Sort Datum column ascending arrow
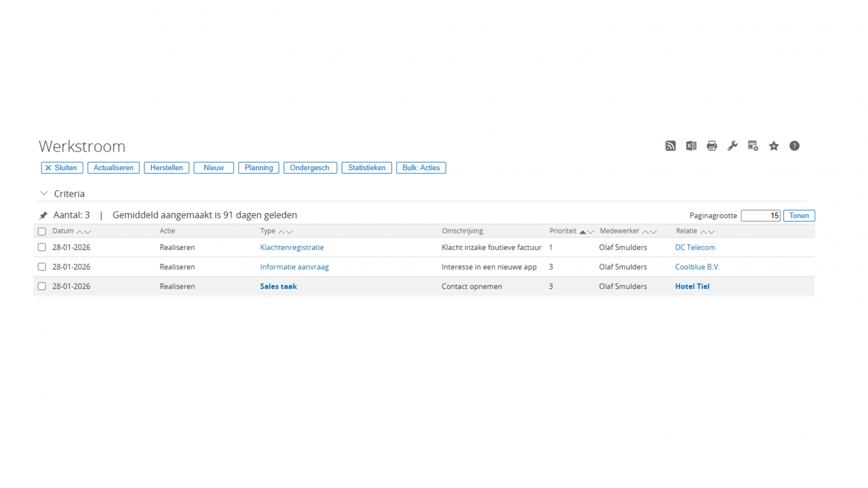The image size is (868, 488). [80, 232]
